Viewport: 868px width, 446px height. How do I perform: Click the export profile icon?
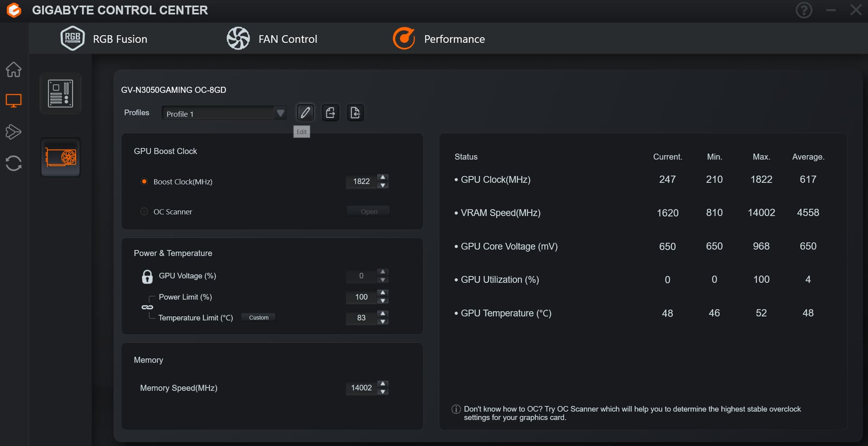(330, 113)
